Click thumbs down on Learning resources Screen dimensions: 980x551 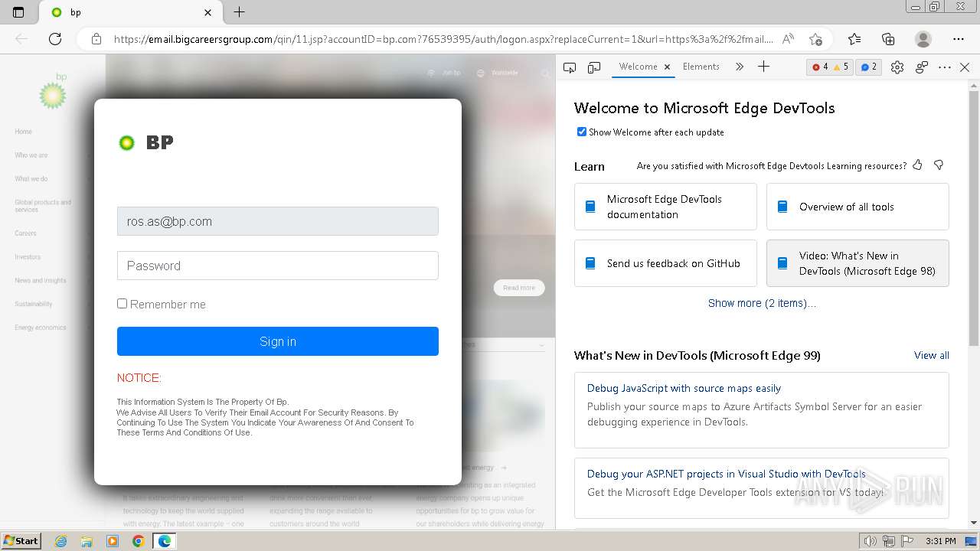939,165
